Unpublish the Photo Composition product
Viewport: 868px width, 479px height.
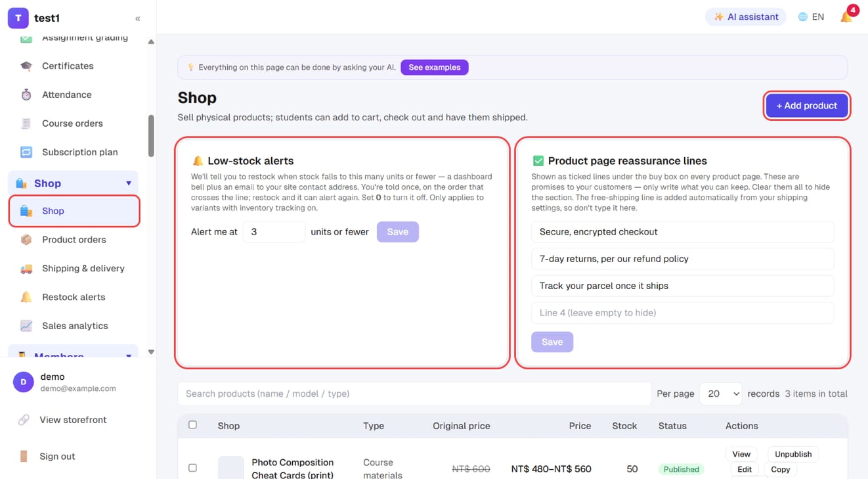click(793, 454)
